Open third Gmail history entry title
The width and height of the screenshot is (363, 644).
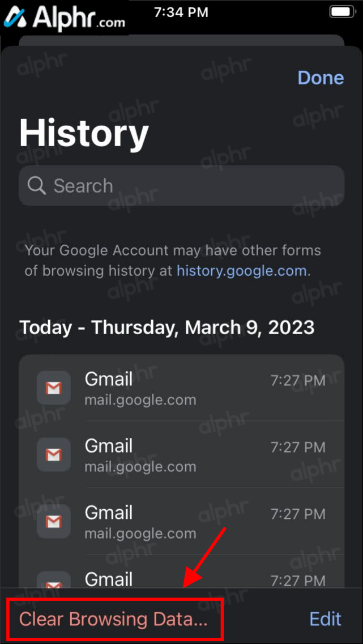pyautogui.click(x=108, y=513)
